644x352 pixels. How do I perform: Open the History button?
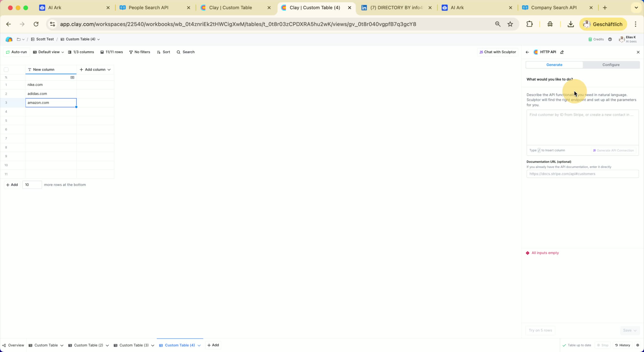point(622,345)
